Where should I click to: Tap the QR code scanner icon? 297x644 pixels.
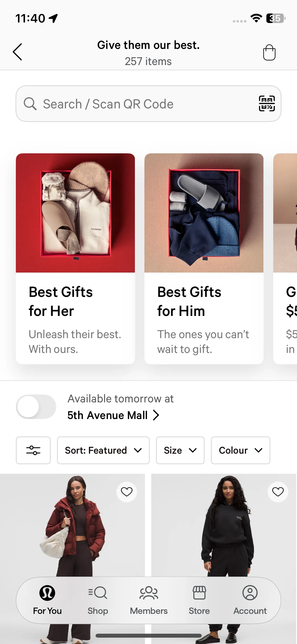tap(267, 104)
